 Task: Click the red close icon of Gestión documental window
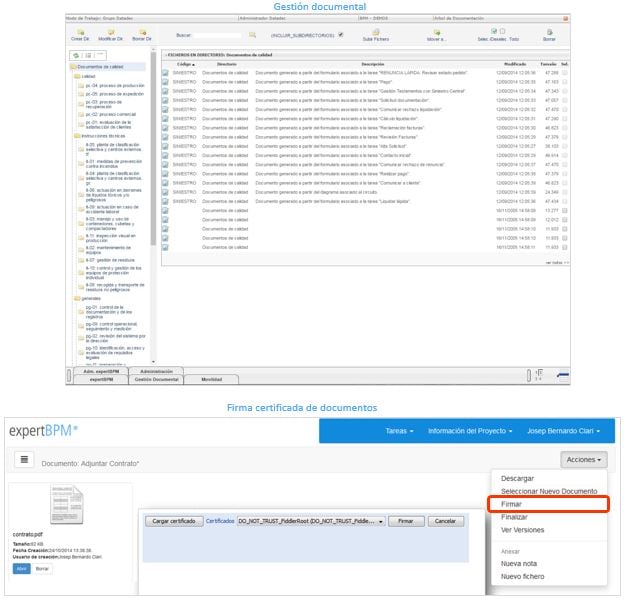(566, 19)
